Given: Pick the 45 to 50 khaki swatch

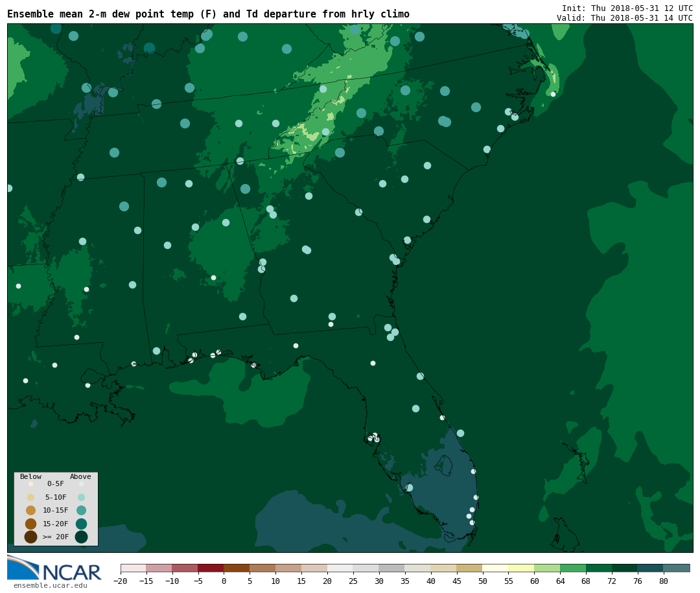Looking at the screenshot, I should tap(470, 568).
